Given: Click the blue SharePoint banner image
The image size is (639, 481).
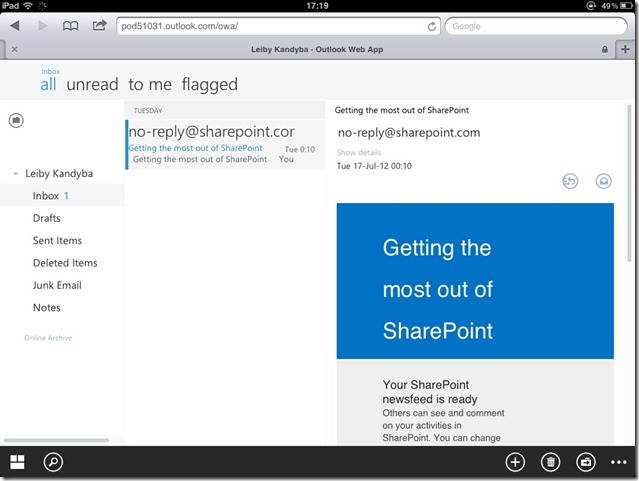Looking at the screenshot, I should [475, 281].
